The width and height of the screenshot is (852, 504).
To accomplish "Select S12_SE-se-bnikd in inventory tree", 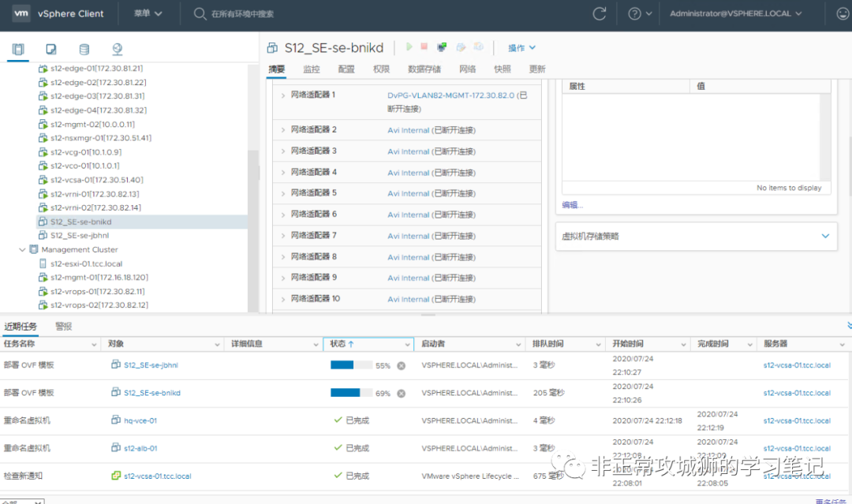I will tap(80, 222).
